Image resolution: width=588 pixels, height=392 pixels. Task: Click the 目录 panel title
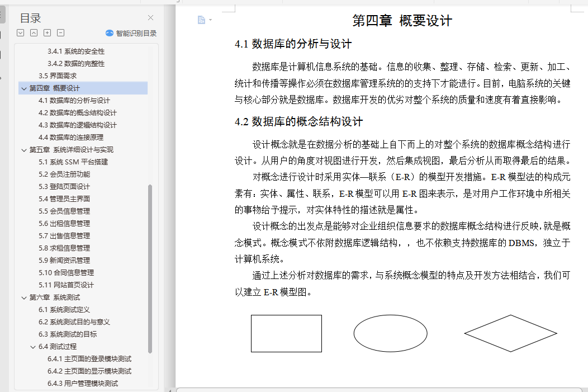coord(30,18)
